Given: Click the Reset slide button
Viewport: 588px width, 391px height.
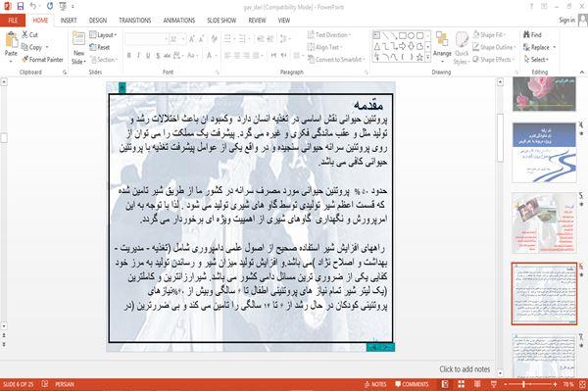Looking at the screenshot, I should click(x=100, y=47).
